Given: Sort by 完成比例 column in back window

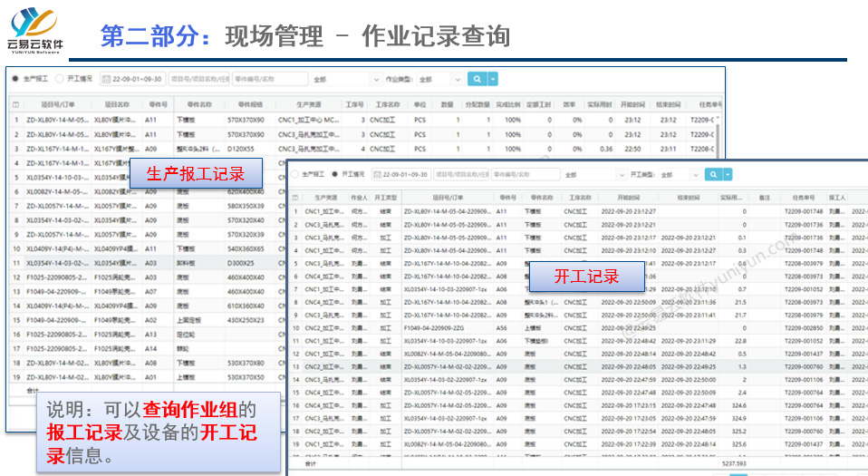Looking at the screenshot, I should click(508, 104).
